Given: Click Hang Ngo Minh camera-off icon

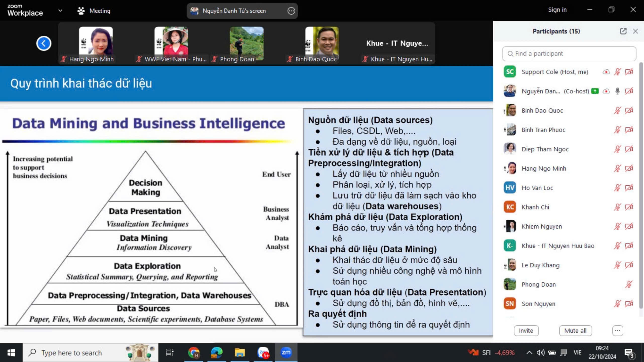Looking at the screenshot, I should tap(629, 168).
